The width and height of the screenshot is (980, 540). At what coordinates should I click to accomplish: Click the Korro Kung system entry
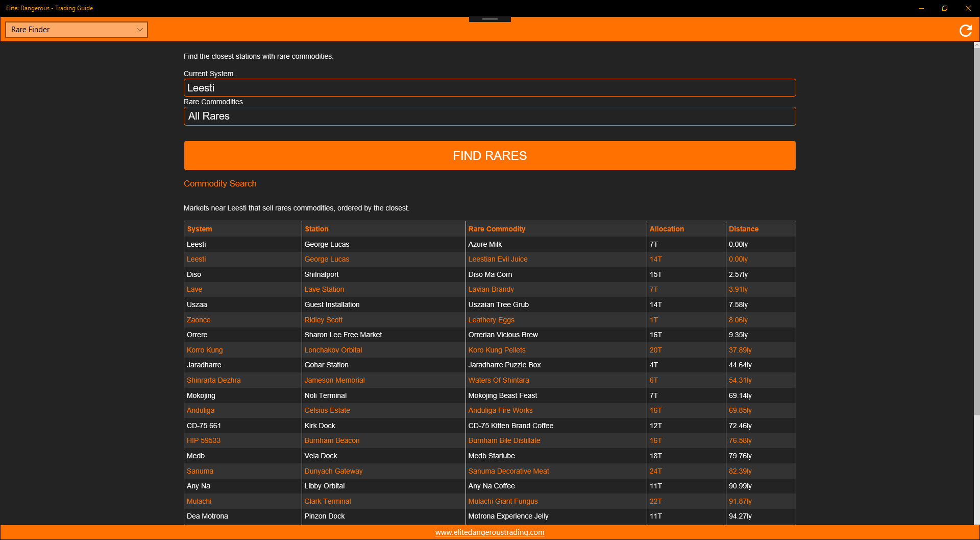coord(205,350)
